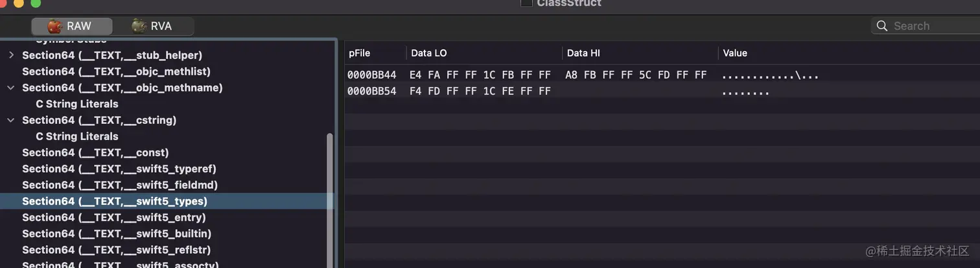Screen dimensions: 980x268
Task: Click the RVA button's green icon
Action: coord(139,26)
